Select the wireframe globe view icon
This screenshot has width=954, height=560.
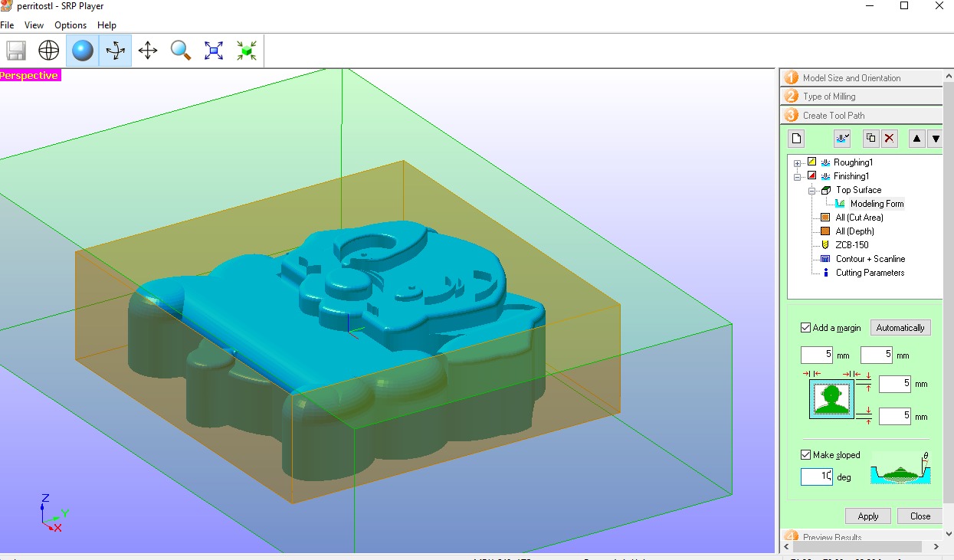[x=49, y=51]
